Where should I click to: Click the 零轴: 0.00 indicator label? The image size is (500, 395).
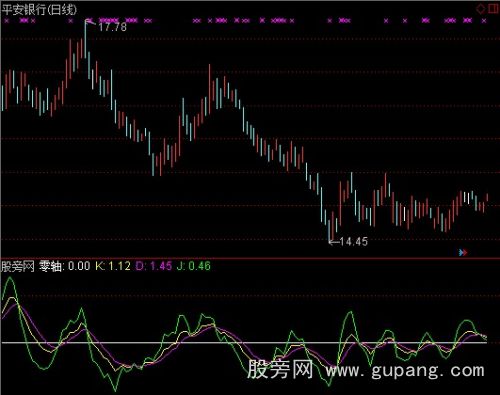(65, 266)
